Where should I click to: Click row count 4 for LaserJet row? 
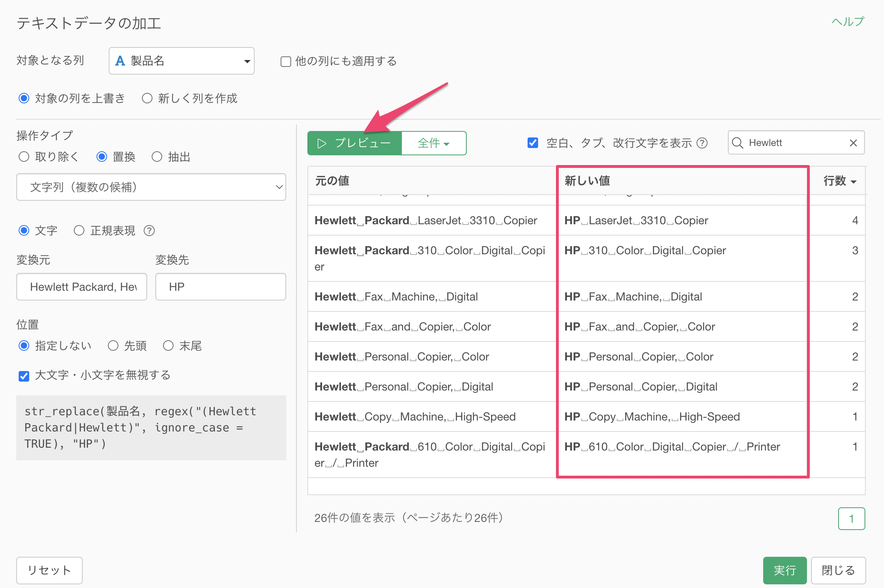point(855,221)
